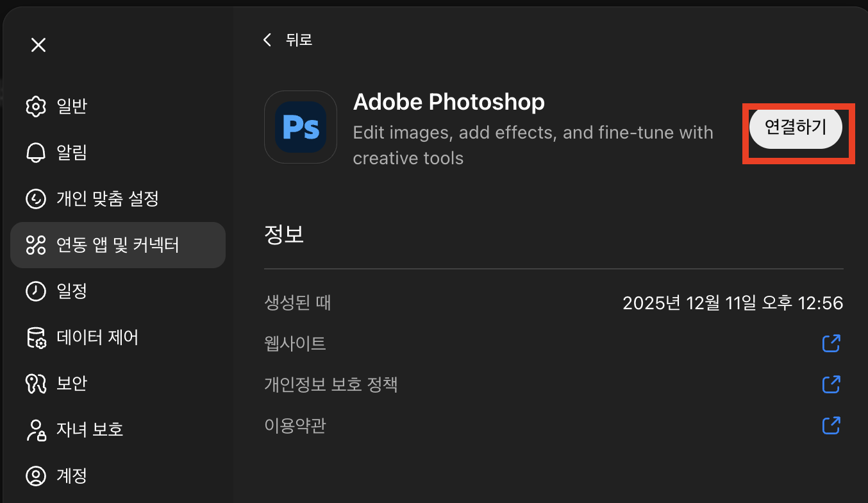Open the 이용약관 external link icon

[x=831, y=425]
